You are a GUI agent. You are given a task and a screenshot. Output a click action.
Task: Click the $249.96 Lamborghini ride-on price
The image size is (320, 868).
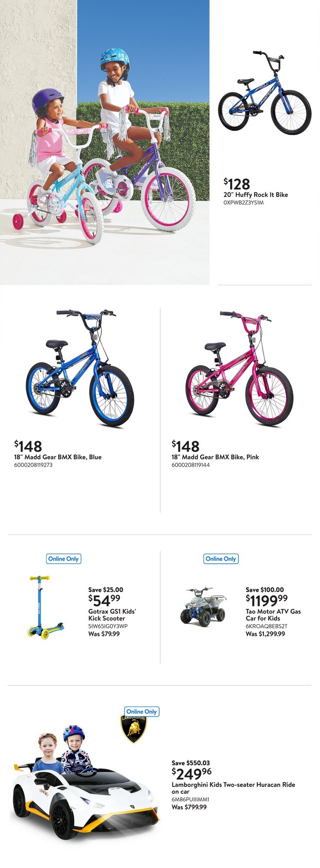tap(191, 773)
